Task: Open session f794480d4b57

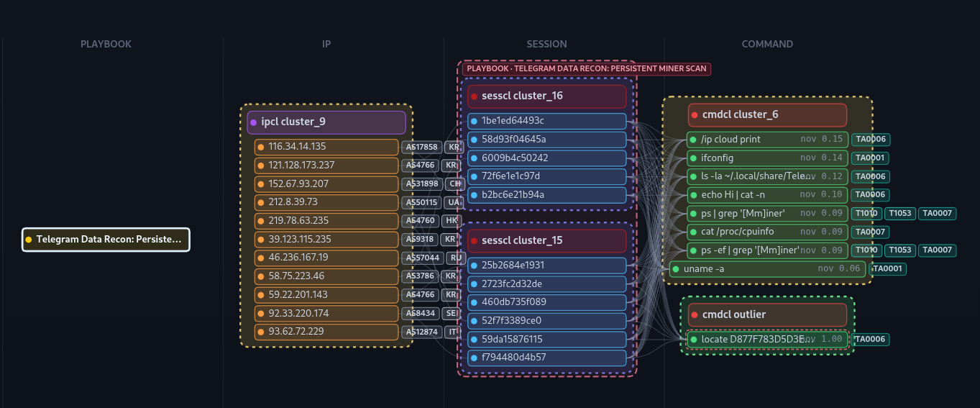Action: point(547,358)
